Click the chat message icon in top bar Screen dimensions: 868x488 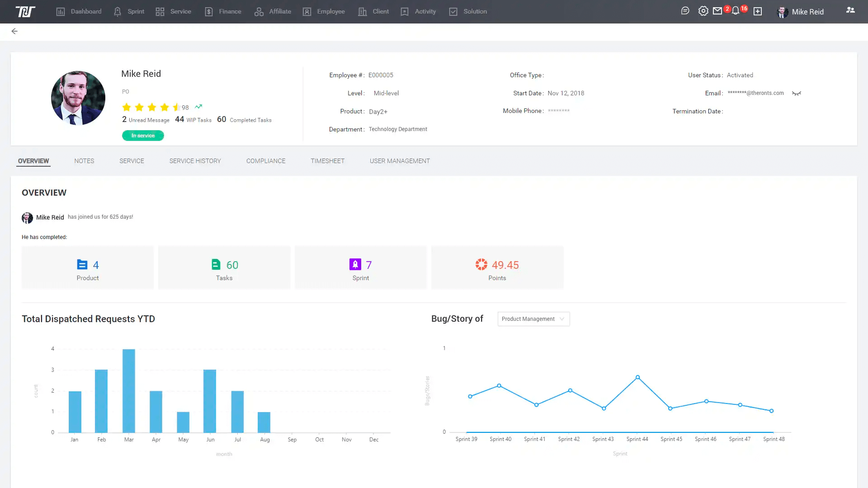tap(685, 11)
